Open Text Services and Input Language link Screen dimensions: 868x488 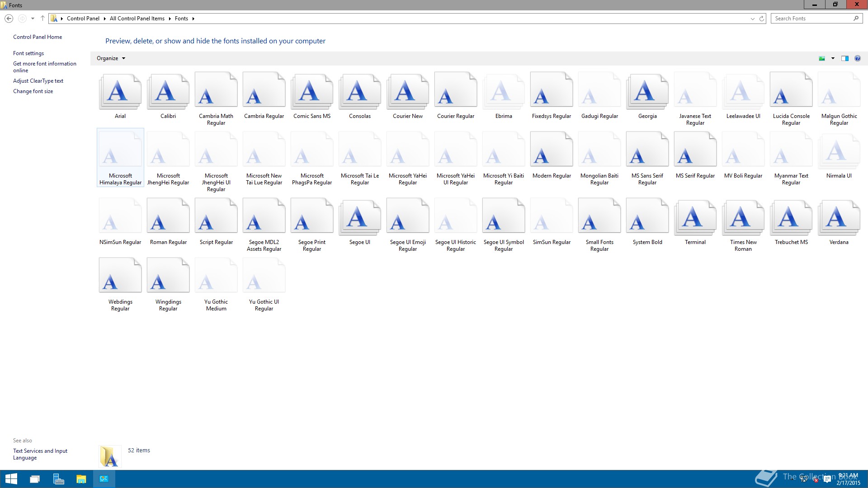coord(40,454)
